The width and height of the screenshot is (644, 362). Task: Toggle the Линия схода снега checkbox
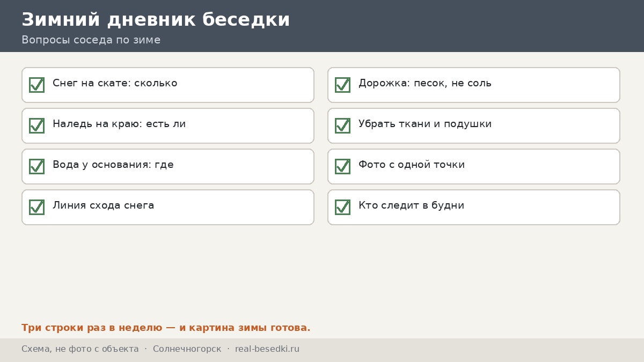pos(36,207)
